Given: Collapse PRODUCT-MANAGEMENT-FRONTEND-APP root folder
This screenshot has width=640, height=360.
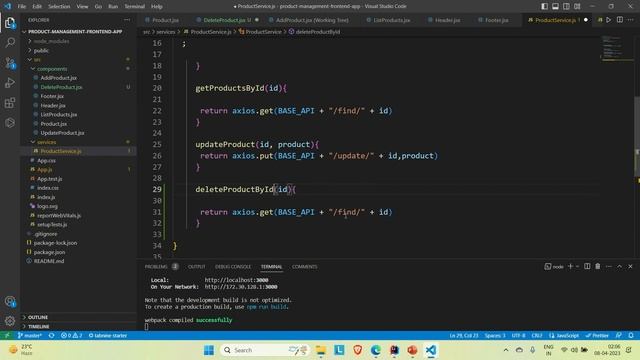Looking at the screenshot, I should pos(75,31).
